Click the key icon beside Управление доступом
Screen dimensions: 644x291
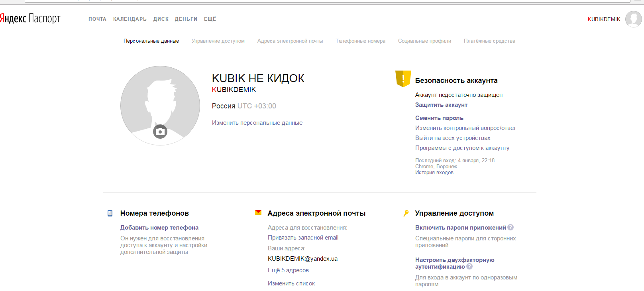pos(406,213)
